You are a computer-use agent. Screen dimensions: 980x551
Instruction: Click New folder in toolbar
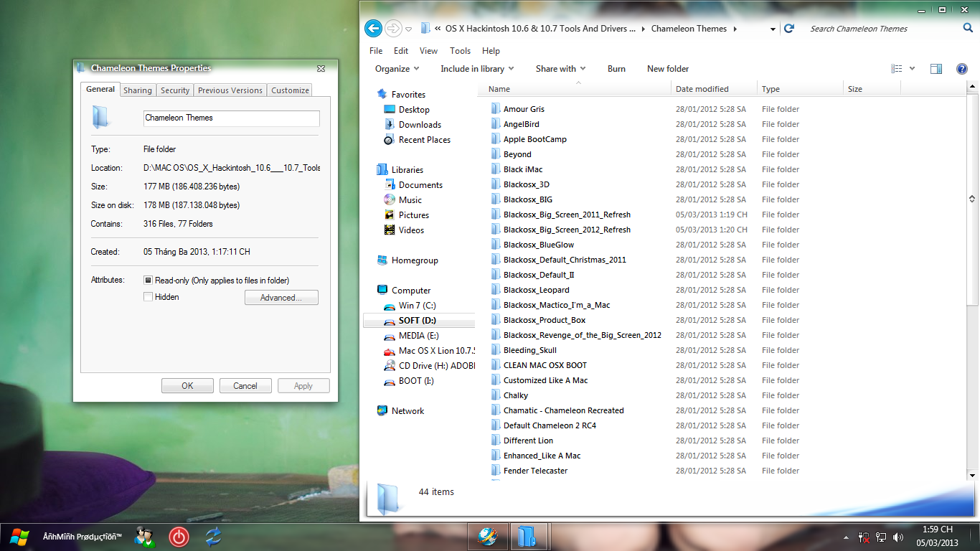click(x=668, y=69)
